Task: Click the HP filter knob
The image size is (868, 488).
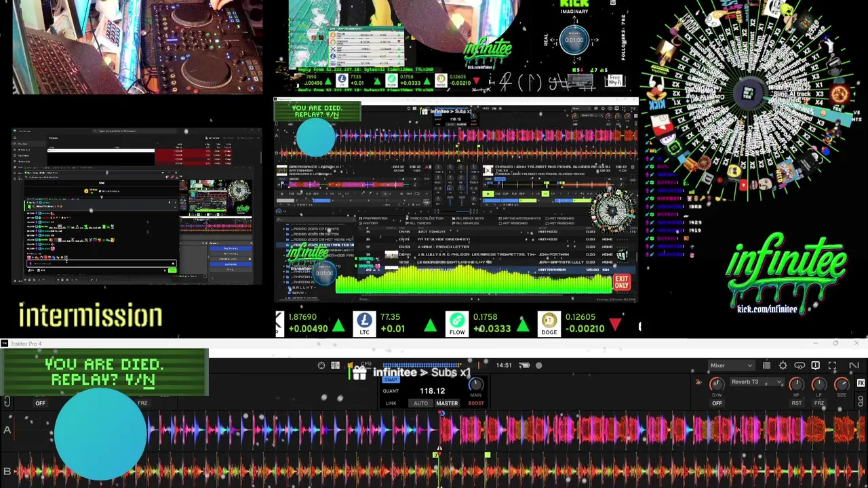Action: coord(797,384)
